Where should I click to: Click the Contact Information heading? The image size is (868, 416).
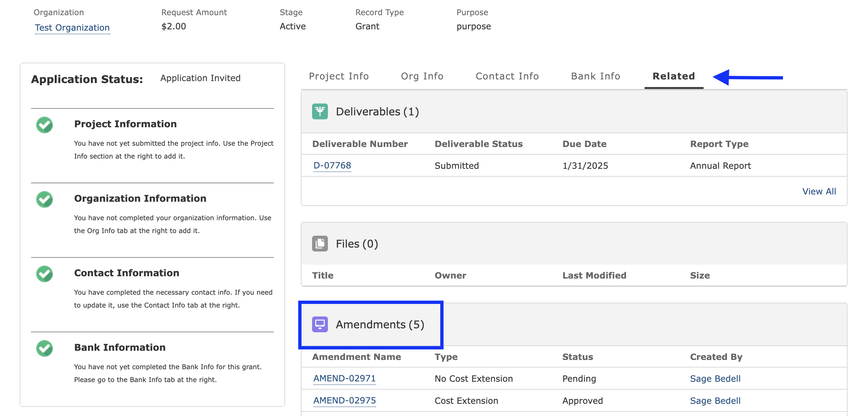[x=127, y=273]
